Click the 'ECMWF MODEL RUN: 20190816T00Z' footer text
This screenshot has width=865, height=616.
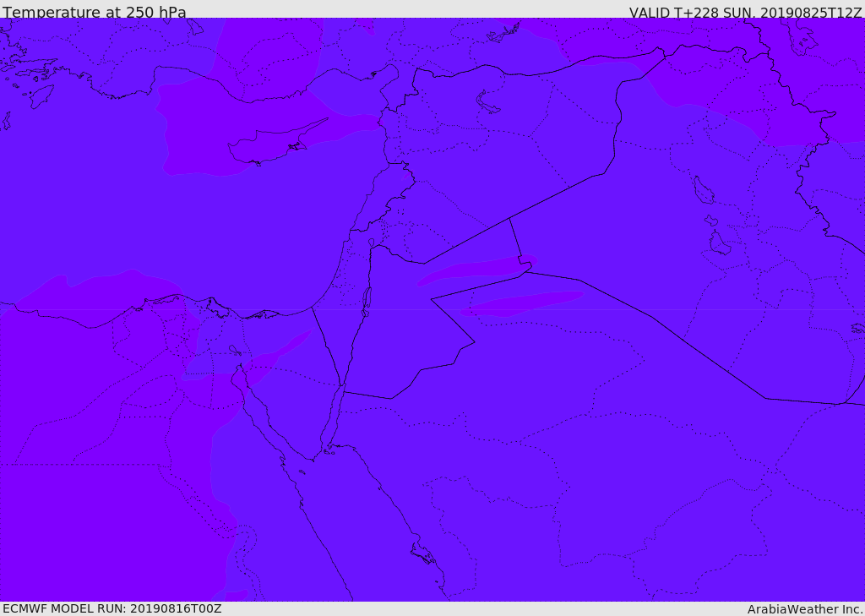point(112,608)
